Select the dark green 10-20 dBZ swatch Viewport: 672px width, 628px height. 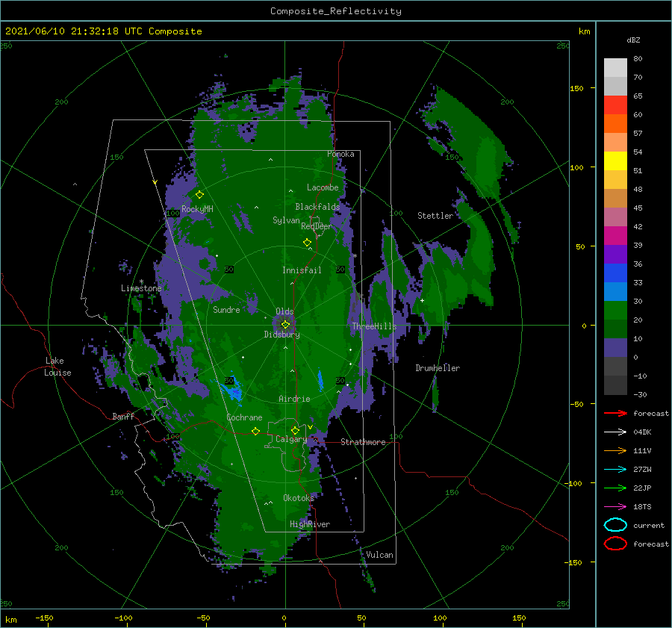pos(615,329)
